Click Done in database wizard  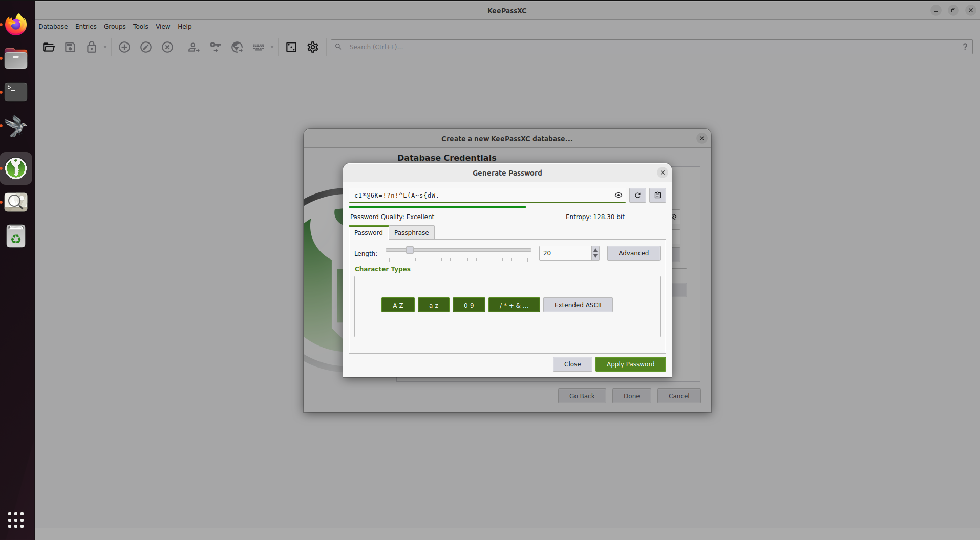tap(632, 396)
